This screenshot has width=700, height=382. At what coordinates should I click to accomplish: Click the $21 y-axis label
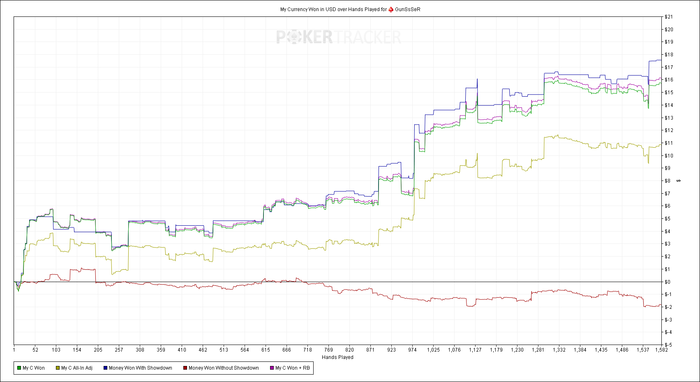pyautogui.click(x=668, y=17)
